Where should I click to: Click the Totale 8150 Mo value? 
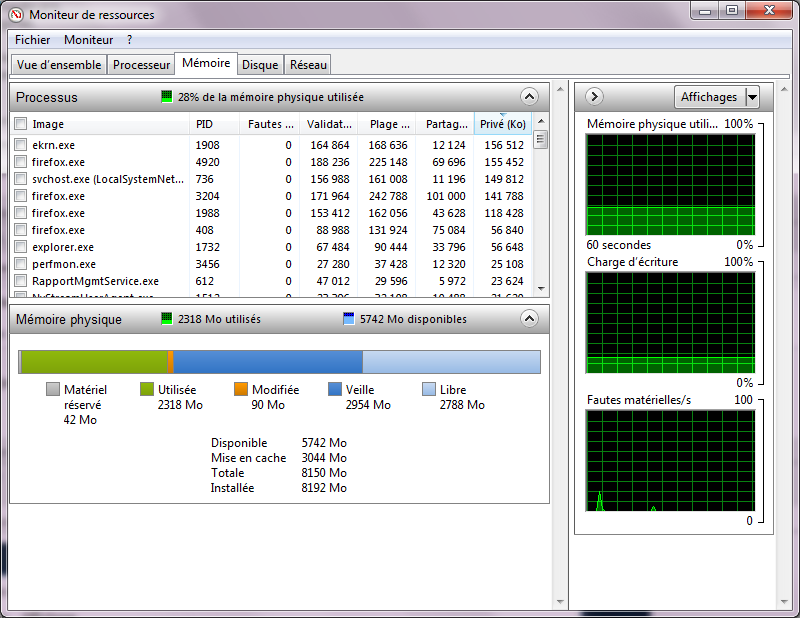point(324,473)
